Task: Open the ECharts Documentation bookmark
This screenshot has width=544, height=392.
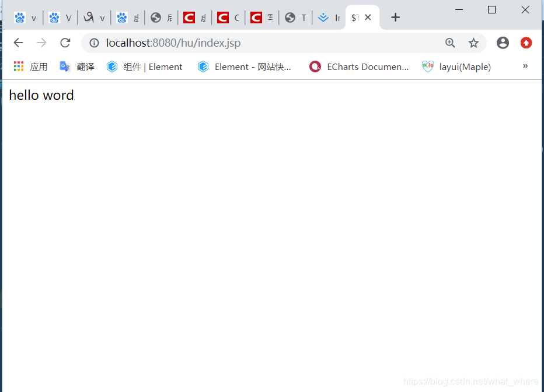Action: coord(359,66)
